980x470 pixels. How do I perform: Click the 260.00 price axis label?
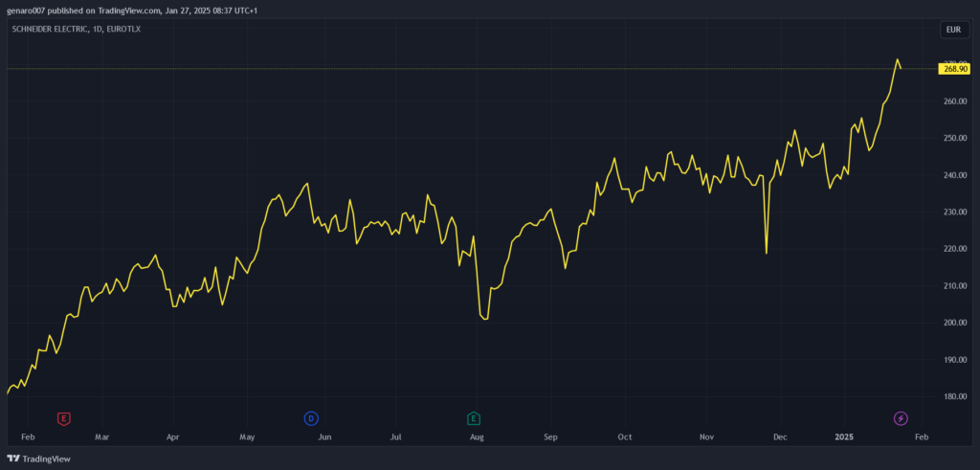click(x=954, y=101)
